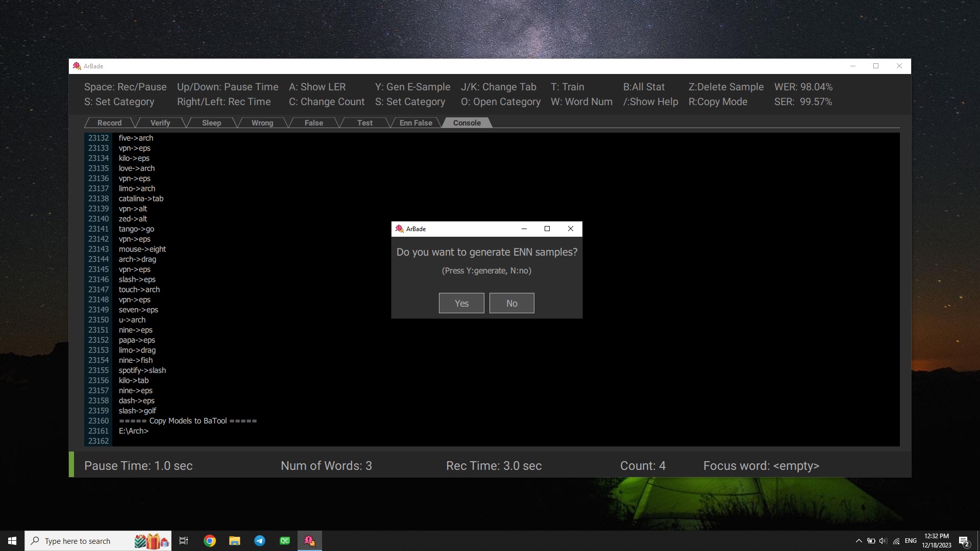
Task: Open the Enn False tab
Action: 415,123
